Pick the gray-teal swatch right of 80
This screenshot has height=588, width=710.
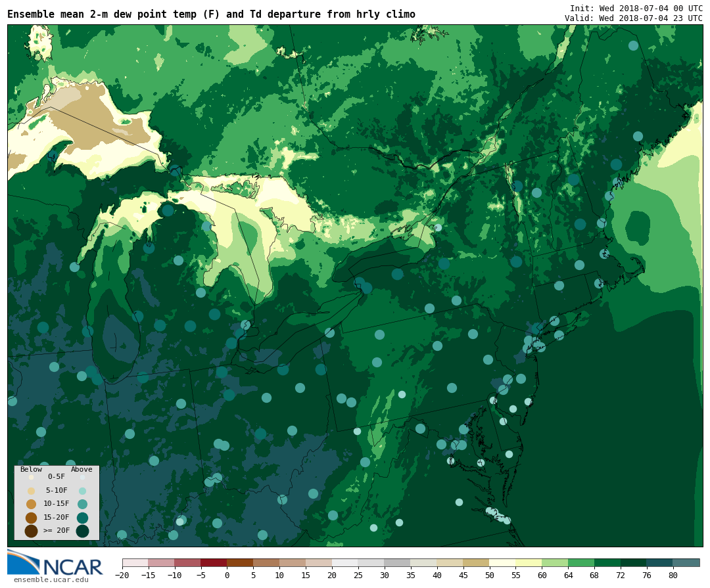click(686, 562)
